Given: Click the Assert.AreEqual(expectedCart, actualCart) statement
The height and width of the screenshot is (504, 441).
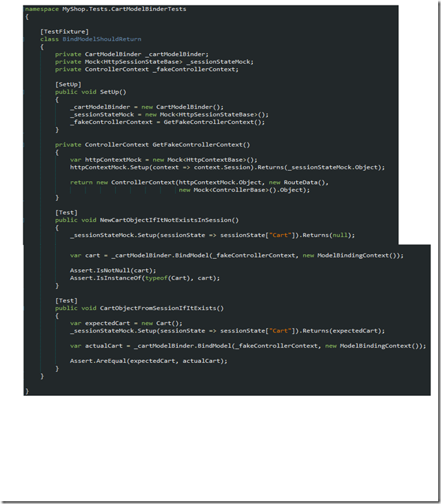Looking at the screenshot, I should pos(149,361).
